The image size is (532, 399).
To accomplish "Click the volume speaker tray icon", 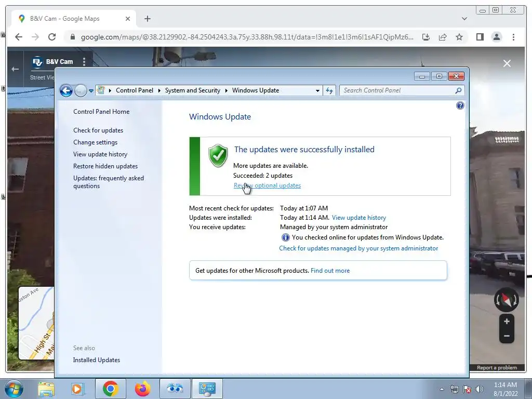I will (480, 389).
